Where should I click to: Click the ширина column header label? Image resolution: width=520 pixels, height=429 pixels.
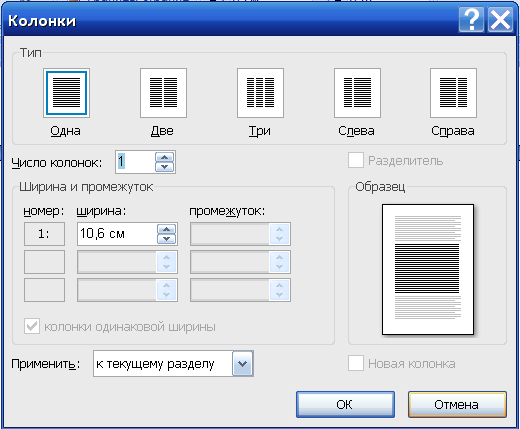coord(101,211)
